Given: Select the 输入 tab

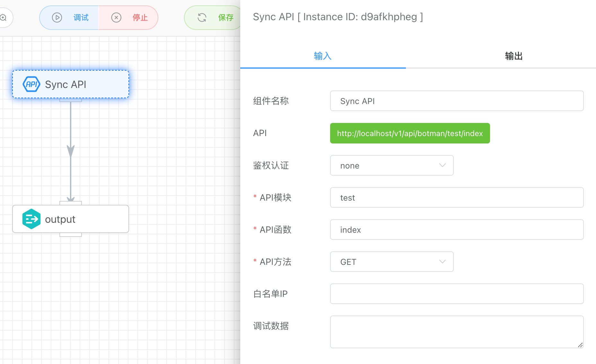Looking at the screenshot, I should point(322,56).
